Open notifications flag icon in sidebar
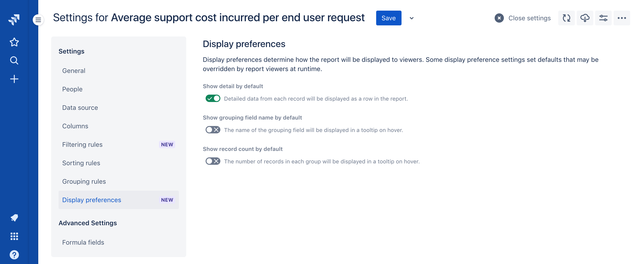This screenshot has height=264, width=644. [x=14, y=218]
